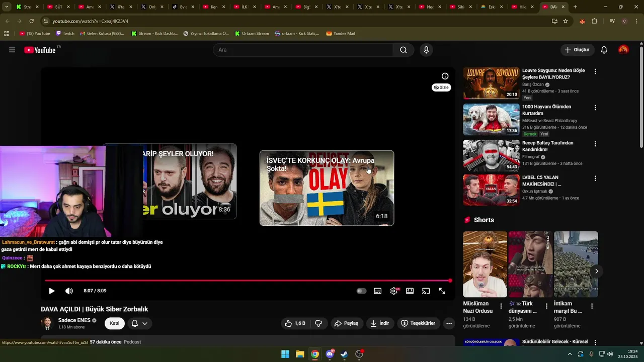The height and width of the screenshot is (362, 644).
Task: Open Chrome tab search dropdown
Action: (x=6, y=7)
